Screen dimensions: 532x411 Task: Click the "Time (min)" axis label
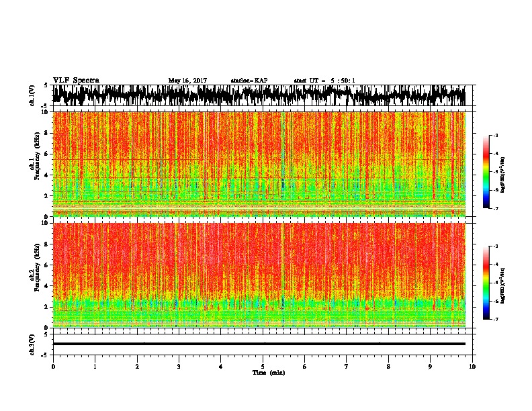(x=269, y=373)
